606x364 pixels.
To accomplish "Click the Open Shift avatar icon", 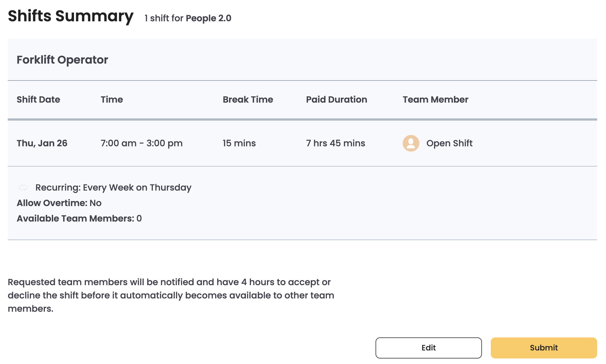I will click(411, 143).
